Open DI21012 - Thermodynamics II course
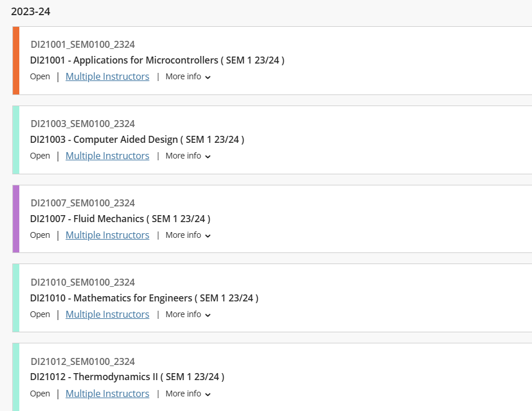 tap(127, 377)
